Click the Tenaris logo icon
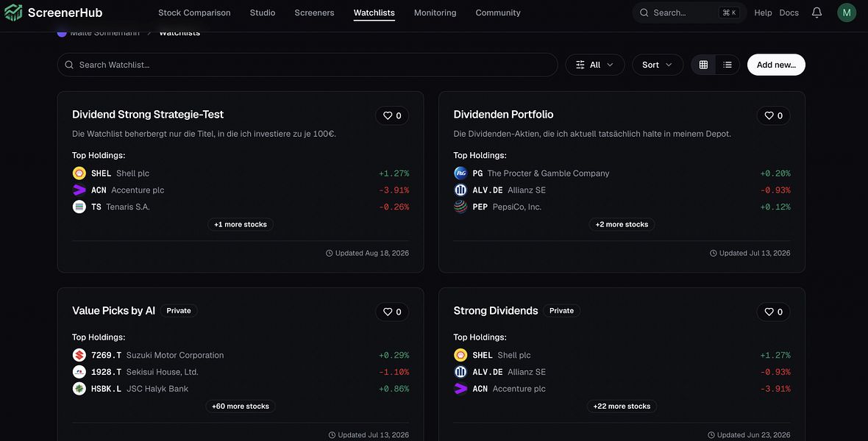Viewport: 868px width, 441px height. 79,207
